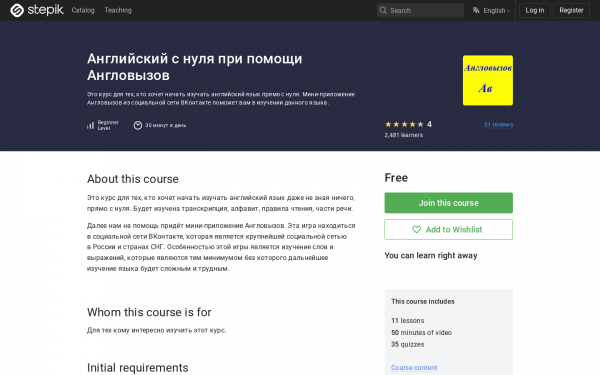Click the Whom this course is for heading
Image resolution: width=600 pixels, height=375 pixels.
(x=149, y=312)
